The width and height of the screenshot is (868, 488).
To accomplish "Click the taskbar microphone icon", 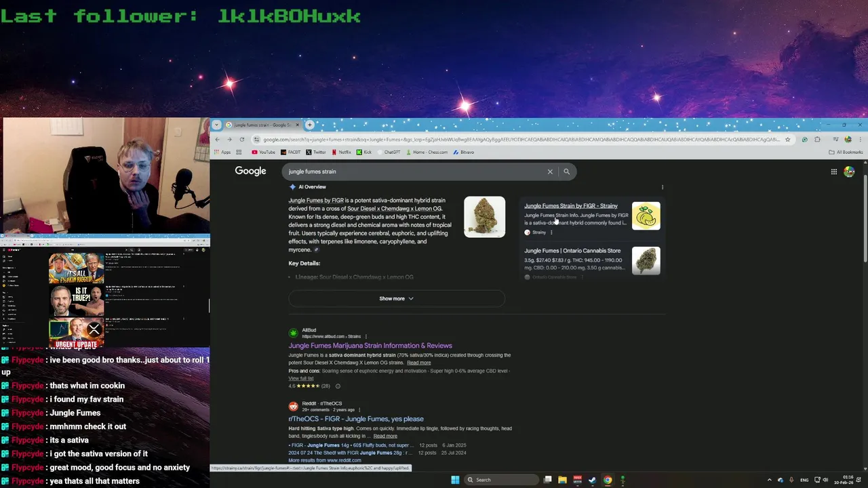I will (791, 480).
